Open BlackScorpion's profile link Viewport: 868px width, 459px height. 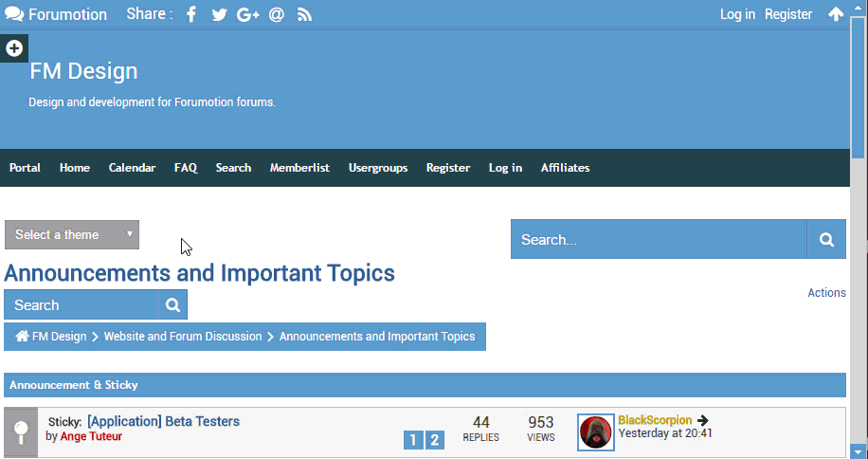(x=655, y=420)
